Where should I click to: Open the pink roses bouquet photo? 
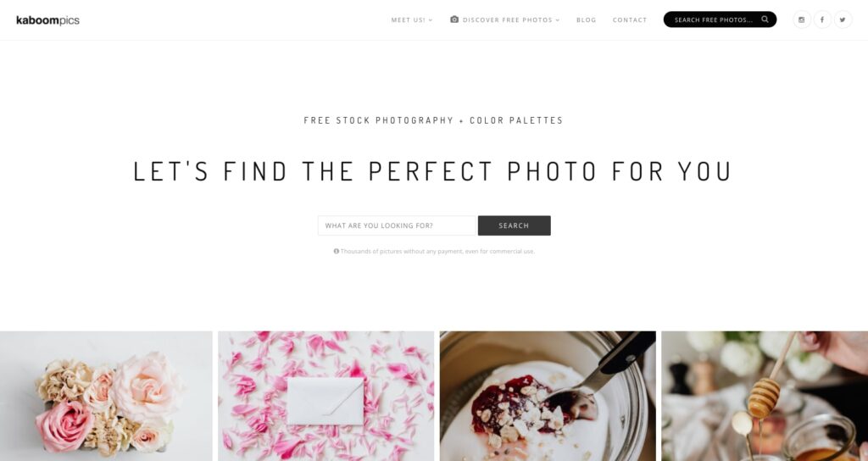(106, 397)
